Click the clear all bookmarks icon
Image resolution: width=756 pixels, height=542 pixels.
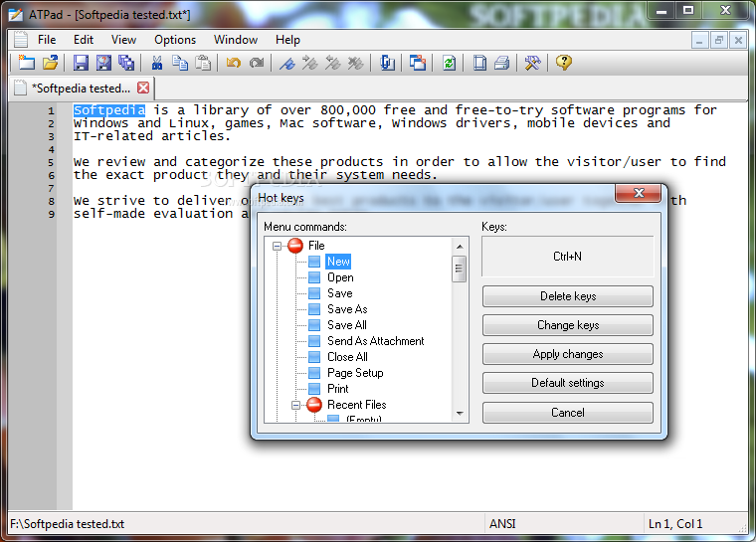click(356, 63)
